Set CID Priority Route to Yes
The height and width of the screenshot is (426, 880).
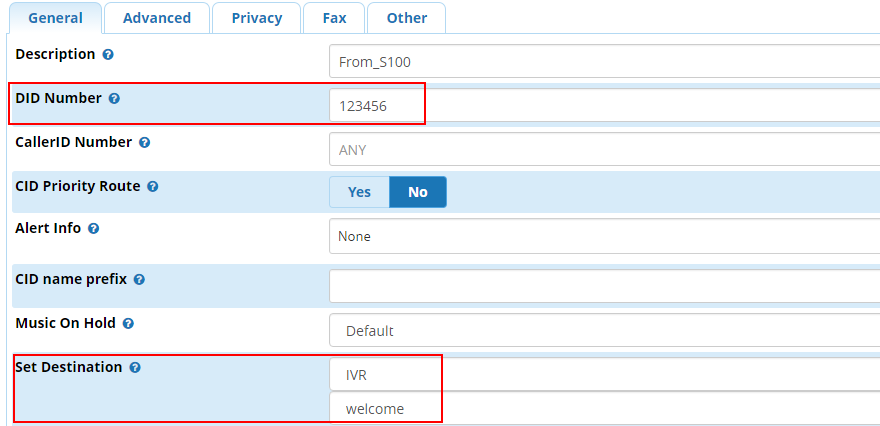point(359,192)
